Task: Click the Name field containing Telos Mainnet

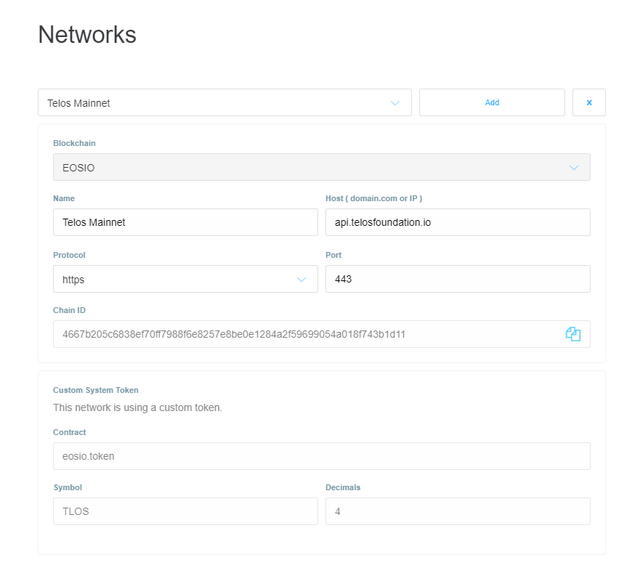Action: tap(185, 222)
